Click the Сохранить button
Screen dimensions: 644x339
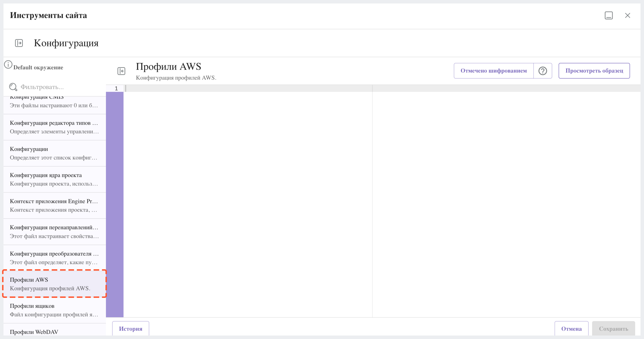[613, 329]
